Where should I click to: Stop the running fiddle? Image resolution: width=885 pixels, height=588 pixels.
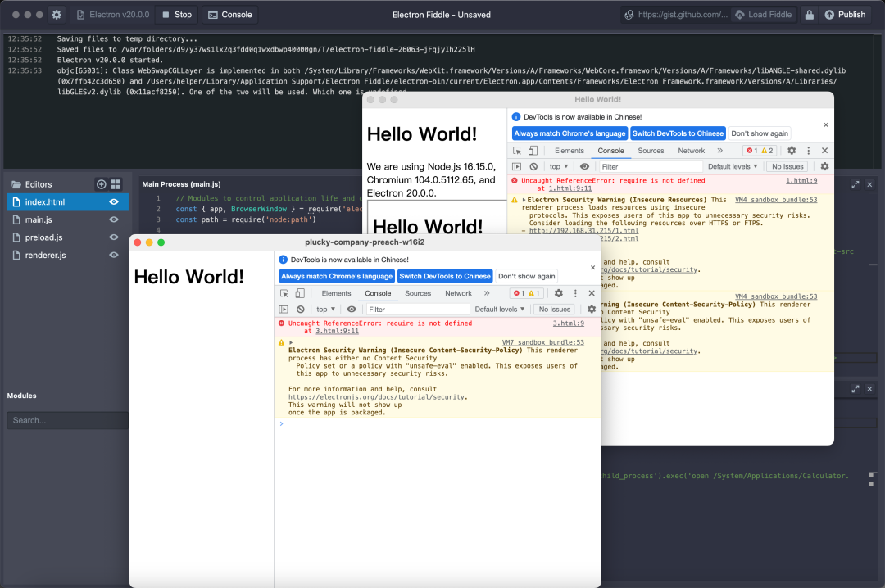click(x=177, y=15)
